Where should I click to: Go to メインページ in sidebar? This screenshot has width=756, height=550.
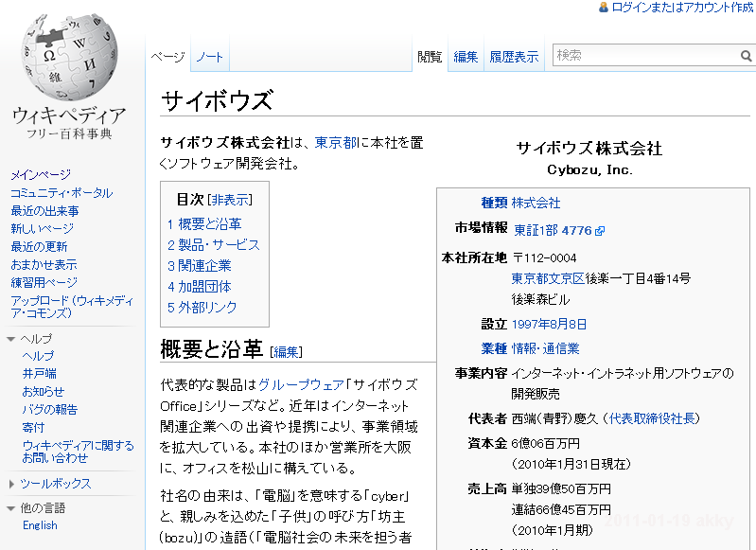[41, 175]
